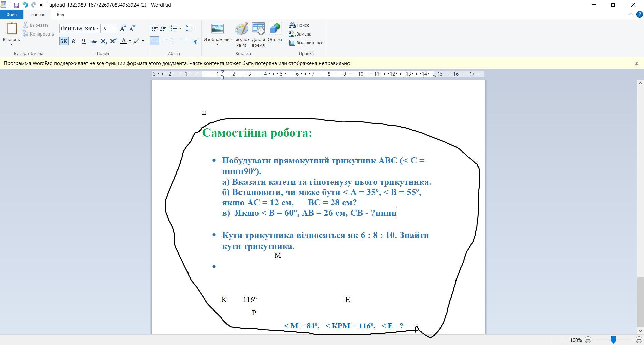Open text color dropdown arrow
This screenshot has width=644, height=345.
130,41
